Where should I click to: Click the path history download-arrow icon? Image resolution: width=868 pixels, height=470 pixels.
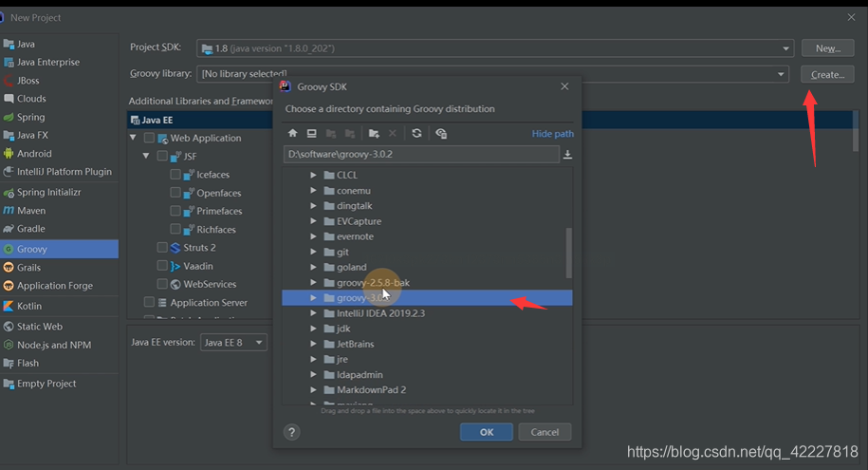pyautogui.click(x=567, y=155)
